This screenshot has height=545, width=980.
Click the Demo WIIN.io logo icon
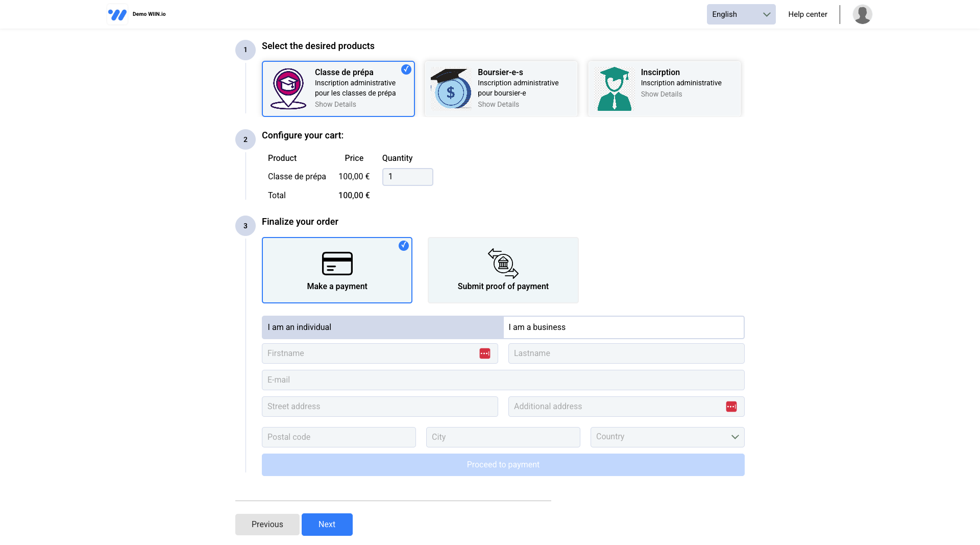[x=117, y=14]
